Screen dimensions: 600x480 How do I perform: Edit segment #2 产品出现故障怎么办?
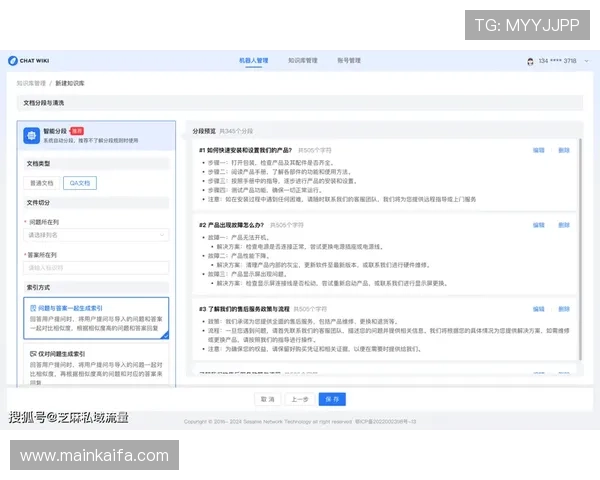point(539,225)
